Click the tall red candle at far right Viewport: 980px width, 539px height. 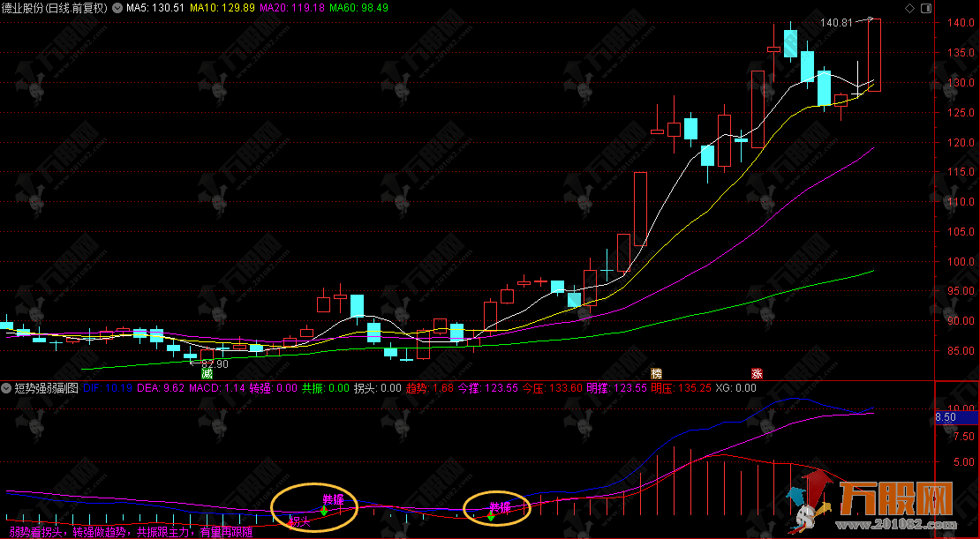[x=874, y=55]
